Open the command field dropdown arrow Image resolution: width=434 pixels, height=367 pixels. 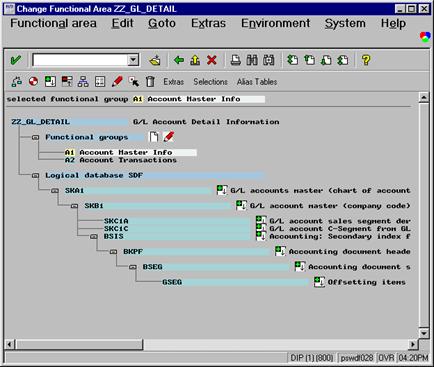click(133, 60)
